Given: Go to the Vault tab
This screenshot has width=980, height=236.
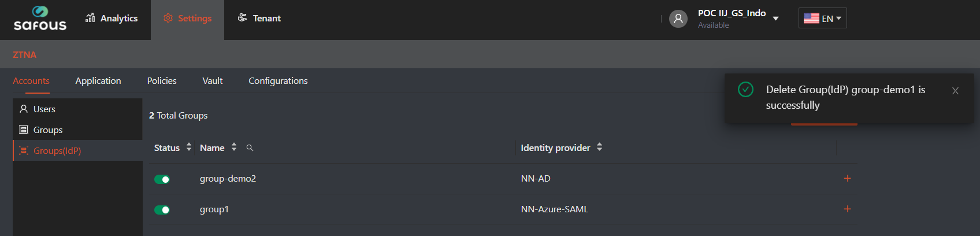Looking at the screenshot, I should (213, 81).
